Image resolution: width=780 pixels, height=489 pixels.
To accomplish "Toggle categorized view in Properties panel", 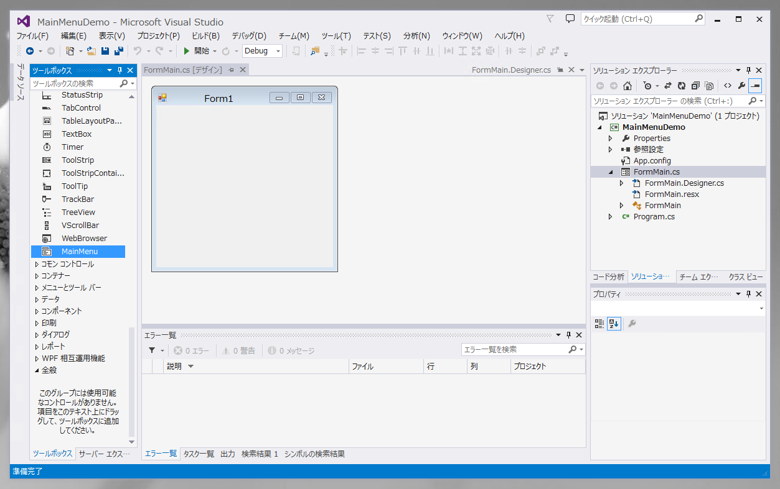I will tap(599, 324).
